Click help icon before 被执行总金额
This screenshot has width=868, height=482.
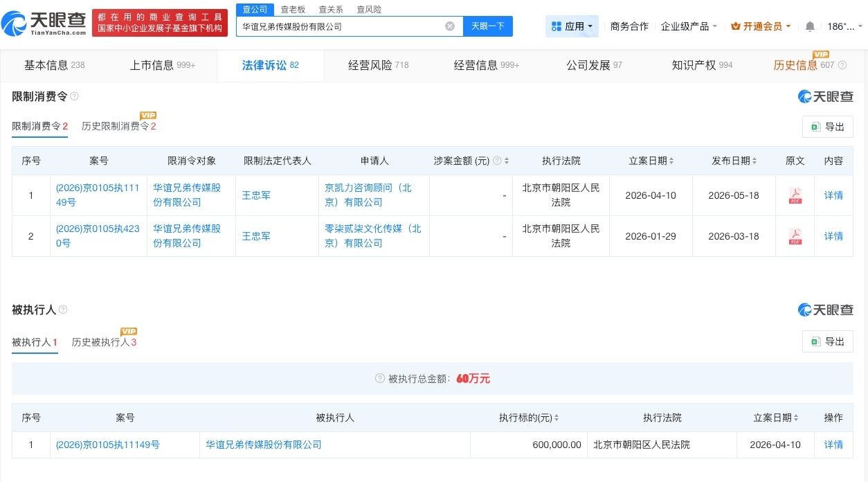(x=379, y=379)
